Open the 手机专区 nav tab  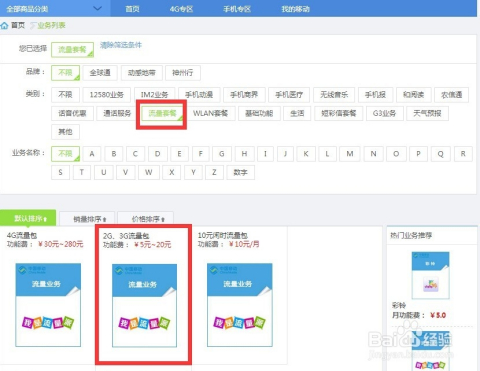[237, 9]
